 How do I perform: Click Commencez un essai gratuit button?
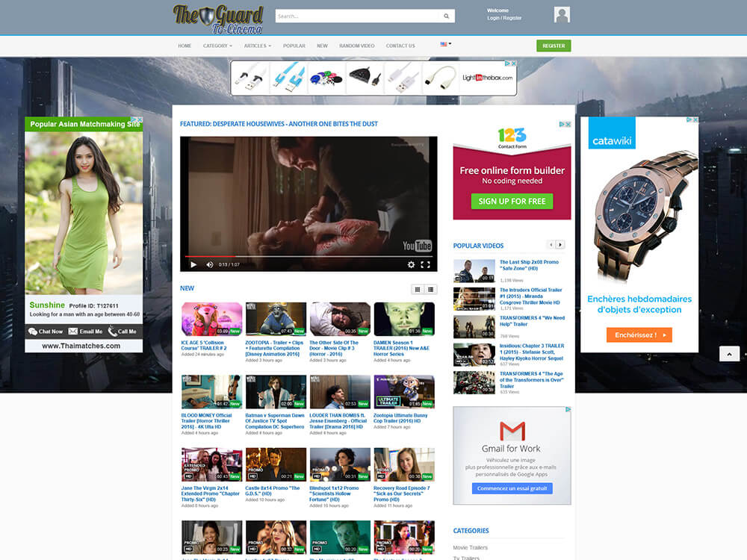(x=512, y=488)
